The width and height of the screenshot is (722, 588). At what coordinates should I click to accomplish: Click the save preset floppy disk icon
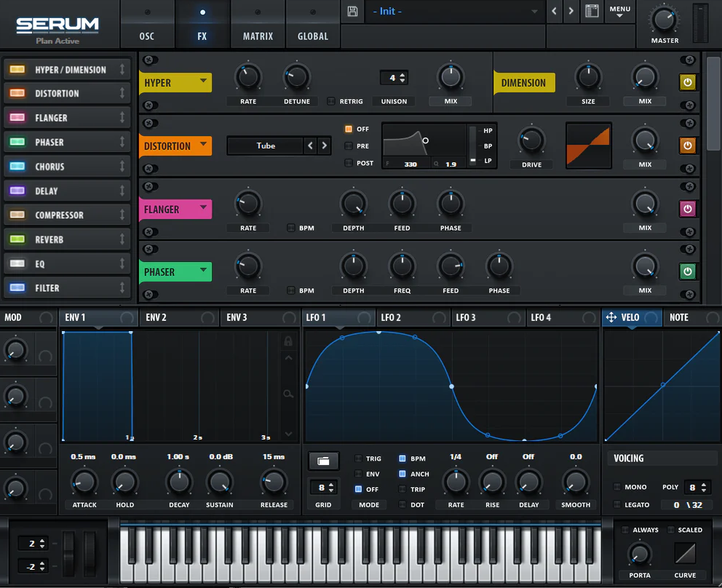(x=353, y=12)
